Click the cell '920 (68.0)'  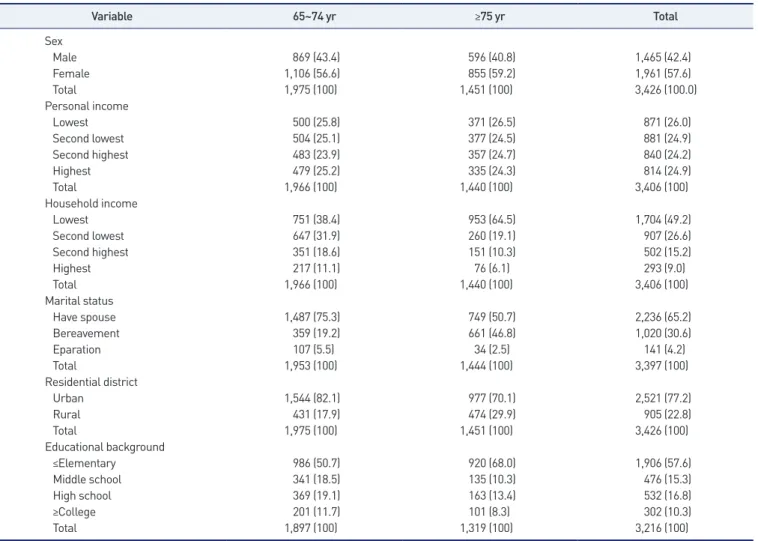(x=492, y=463)
